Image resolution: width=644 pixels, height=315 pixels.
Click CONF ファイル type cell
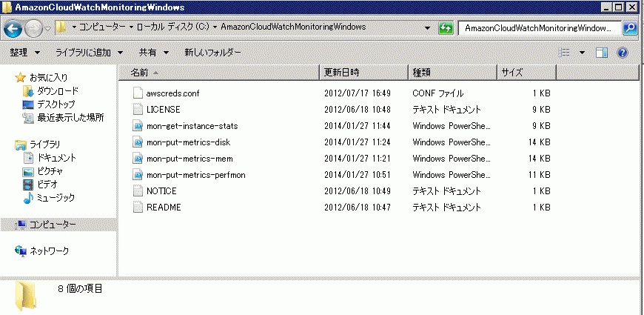pos(437,93)
